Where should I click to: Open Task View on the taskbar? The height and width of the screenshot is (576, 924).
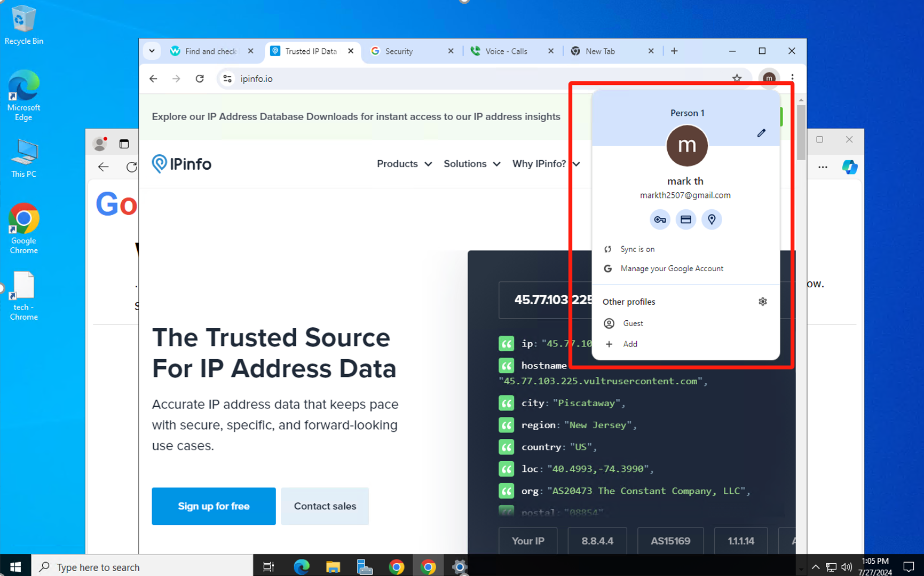(268, 567)
